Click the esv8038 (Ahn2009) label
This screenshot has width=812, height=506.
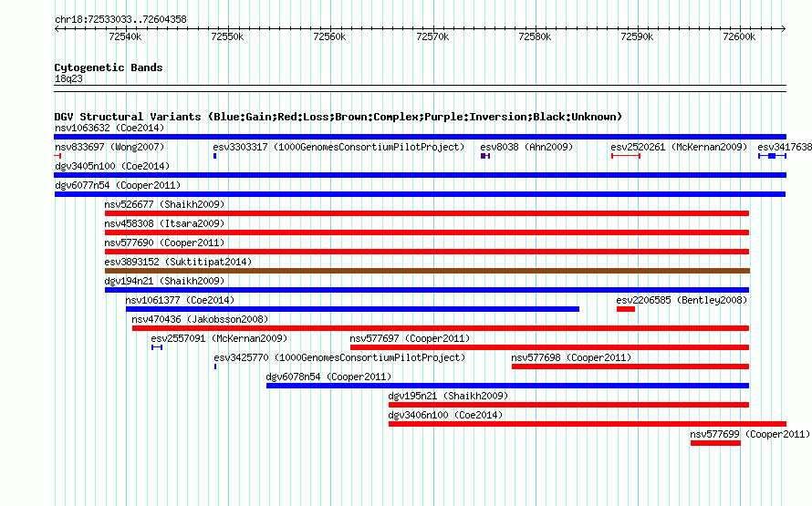click(526, 147)
